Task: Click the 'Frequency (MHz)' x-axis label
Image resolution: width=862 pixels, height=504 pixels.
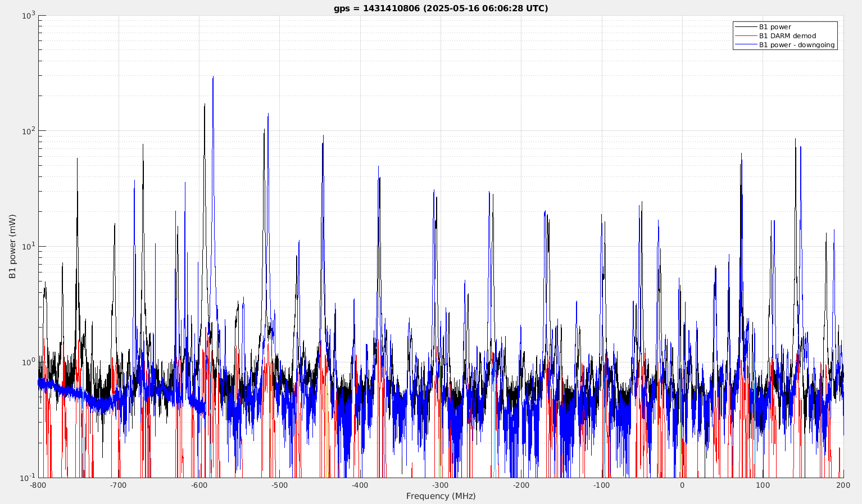Action: (441, 496)
